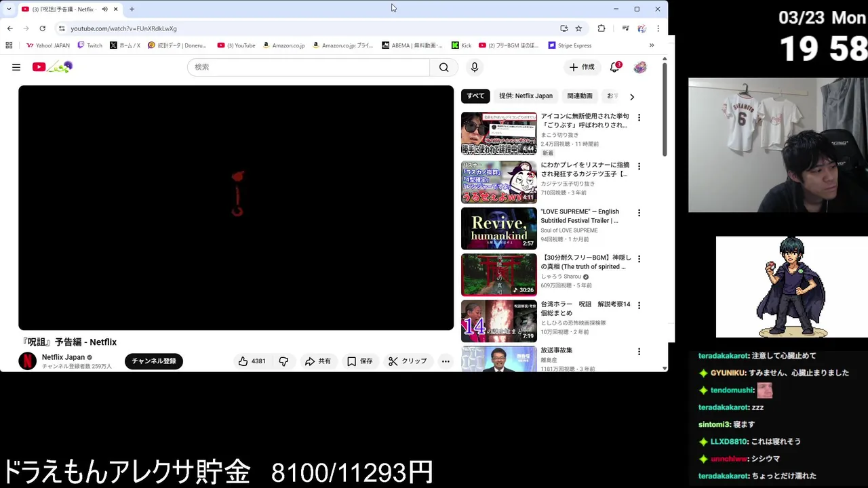Open options for アイコンに無断使用 video

point(639,117)
